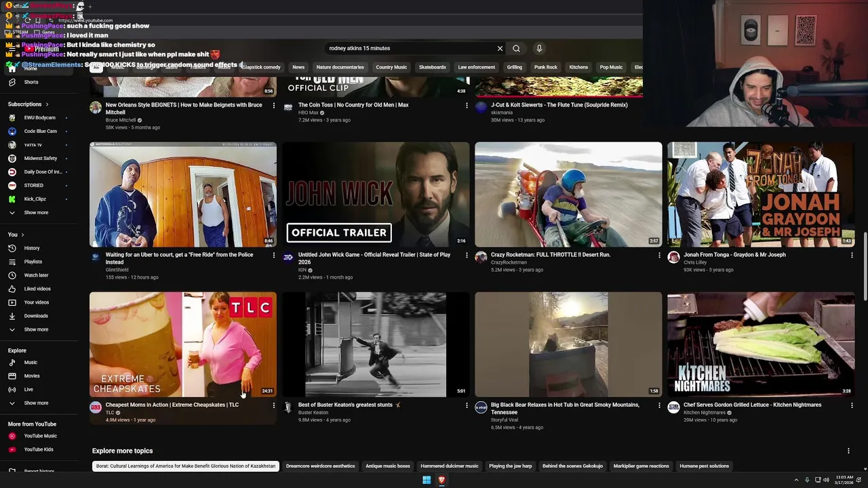Open Humane pest solutions topic
This screenshot has width=868, height=488.
pyautogui.click(x=705, y=466)
